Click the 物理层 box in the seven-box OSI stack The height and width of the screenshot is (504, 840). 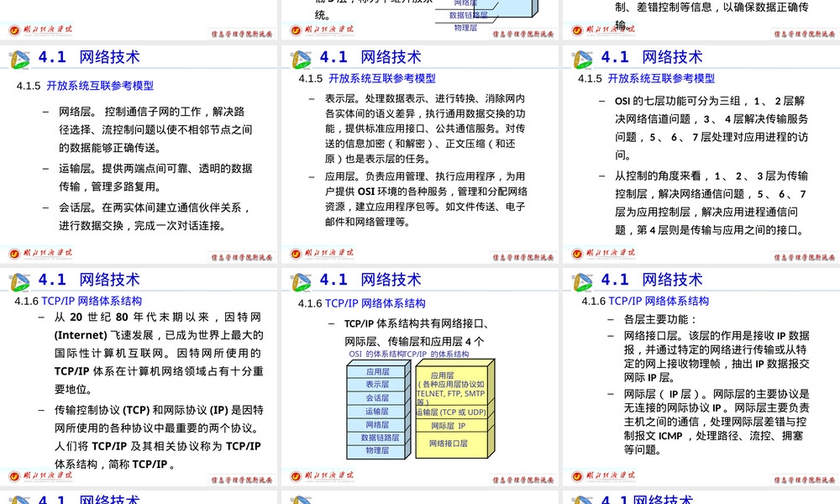pyautogui.click(x=376, y=451)
